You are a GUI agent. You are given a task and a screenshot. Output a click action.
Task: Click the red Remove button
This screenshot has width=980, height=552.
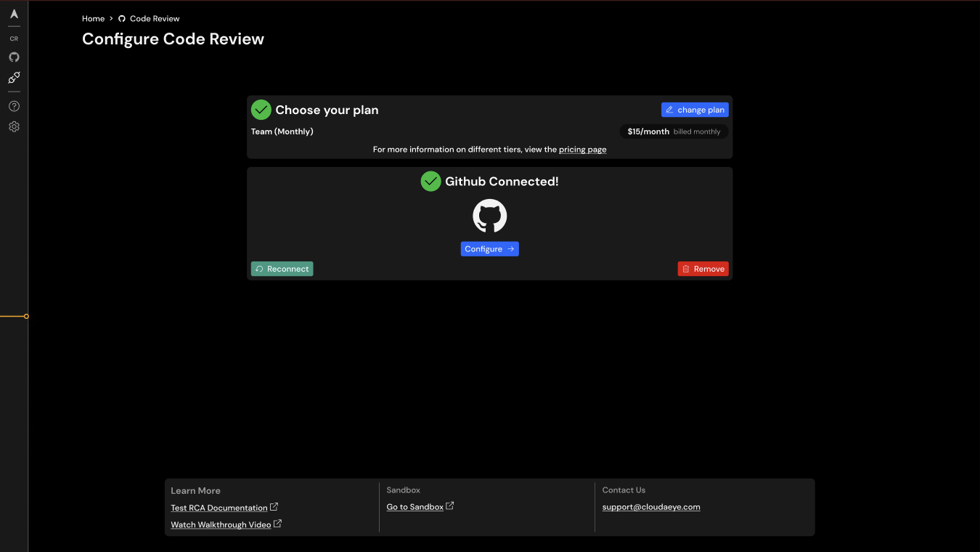tap(703, 269)
